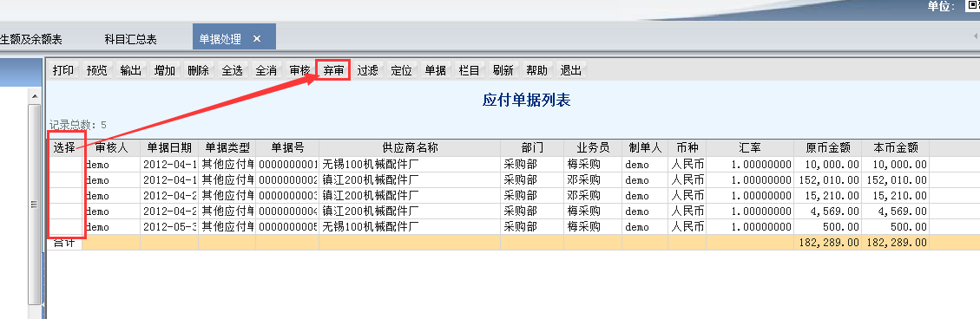This screenshot has height=319, width=980.
Task: Sort by the 单据日期 column header
Action: click(x=169, y=148)
